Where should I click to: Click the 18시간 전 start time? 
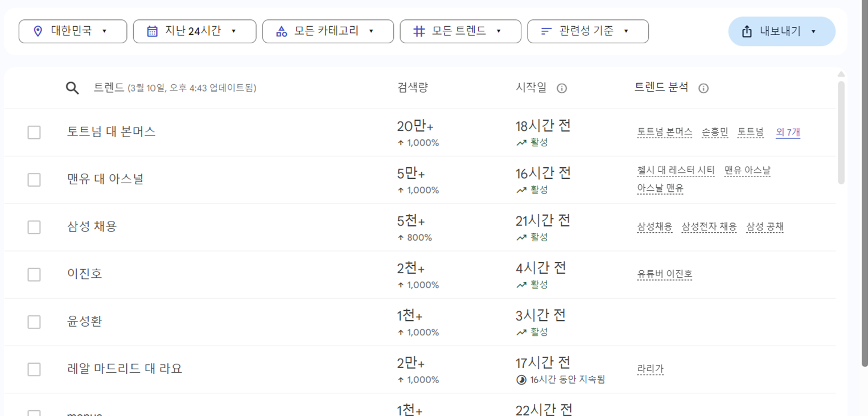(544, 126)
